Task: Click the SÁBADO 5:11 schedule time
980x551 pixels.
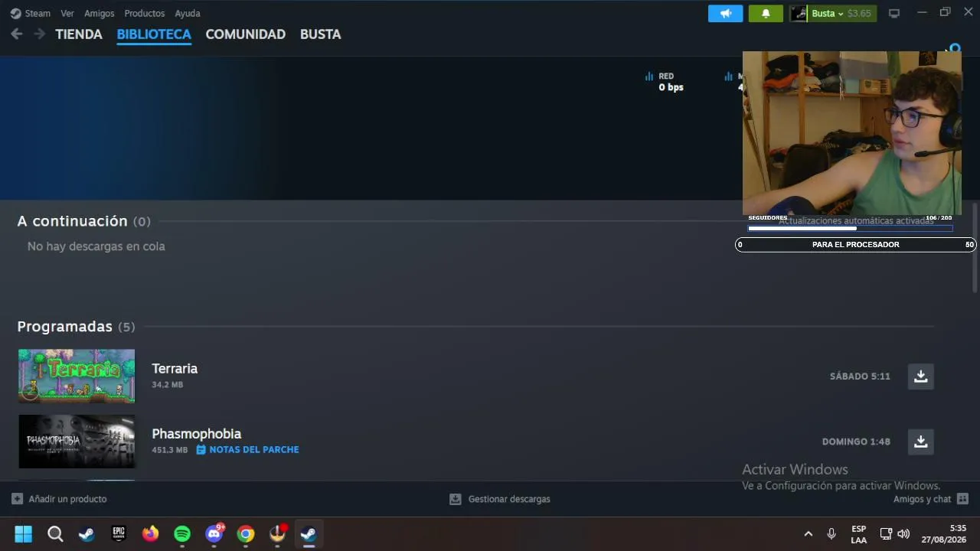Action: tap(860, 377)
